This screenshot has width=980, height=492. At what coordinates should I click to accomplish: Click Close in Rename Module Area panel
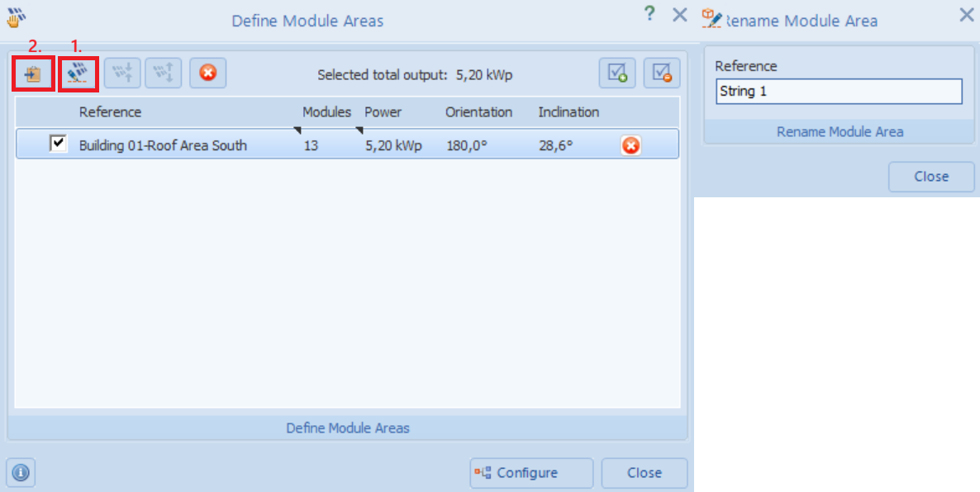click(x=931, y=176)
